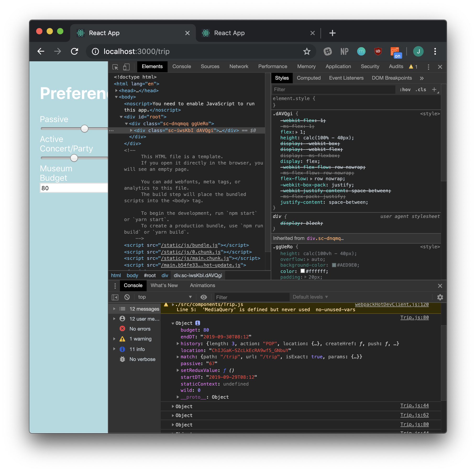476x472 pixels.
Task: Open console settings gear
Action: (440, 297)
